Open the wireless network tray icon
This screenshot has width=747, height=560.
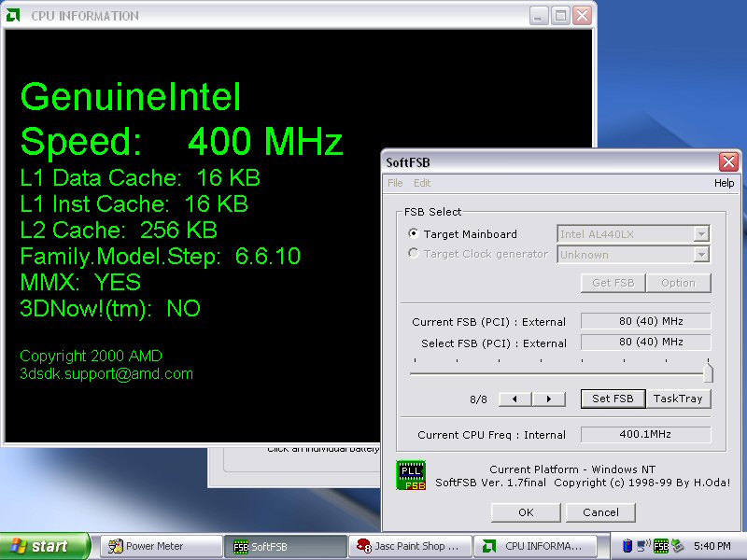click(x=643, y=545)
